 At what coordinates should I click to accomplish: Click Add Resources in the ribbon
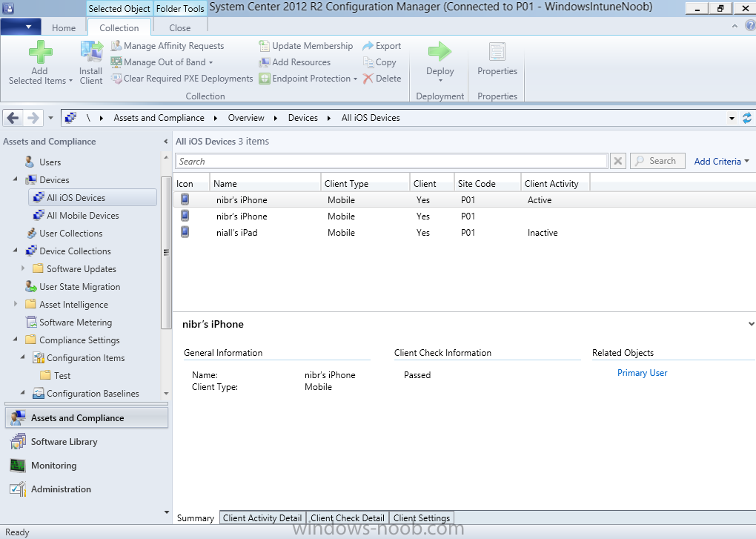294,62
